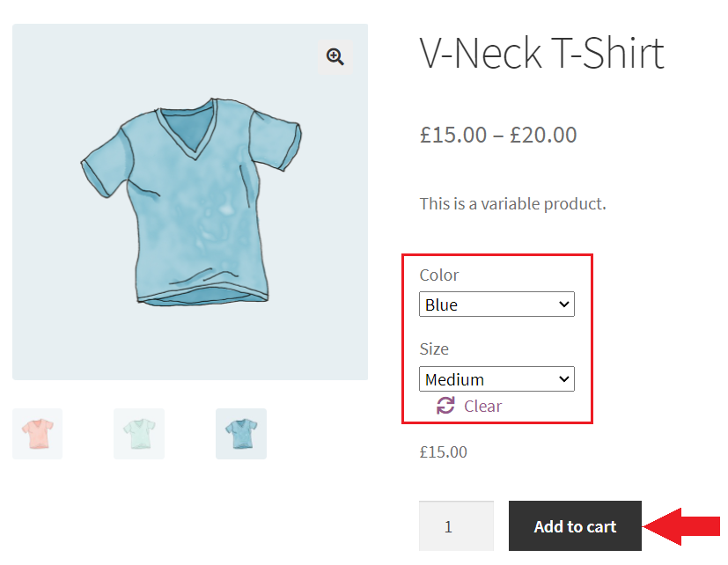The height and width of the screenshot is (565, 728).
Task: Click the selected variation price £15.00
Action: point(444,452)
